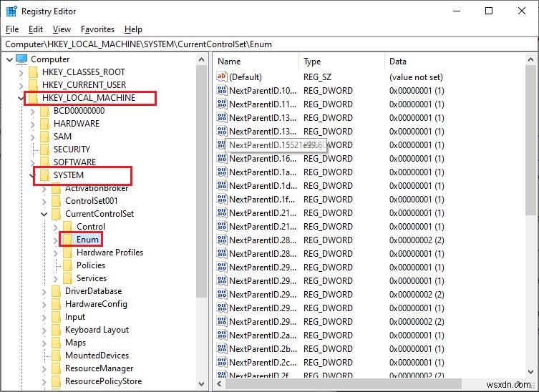The image size is (539, 392).
Task: Click the ControlSet001 folder icon
Action: (x=57, y=201)
